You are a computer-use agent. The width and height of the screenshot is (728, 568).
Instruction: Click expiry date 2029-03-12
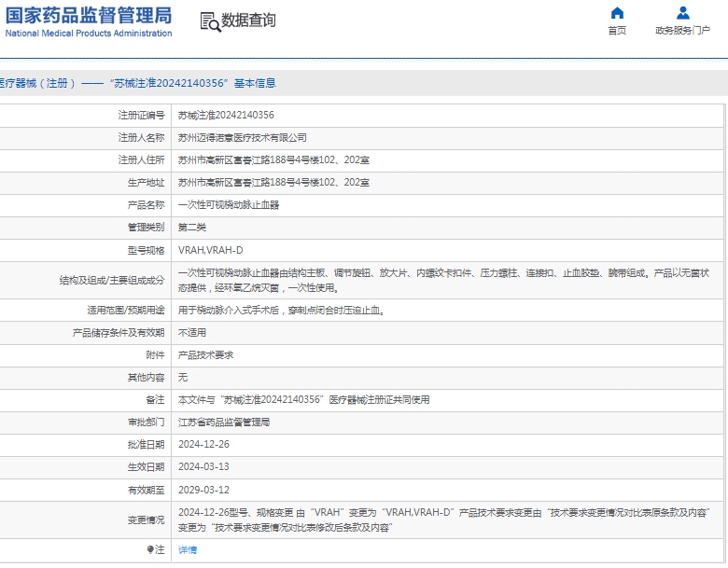pyautogui.click(x=203, y=490)
